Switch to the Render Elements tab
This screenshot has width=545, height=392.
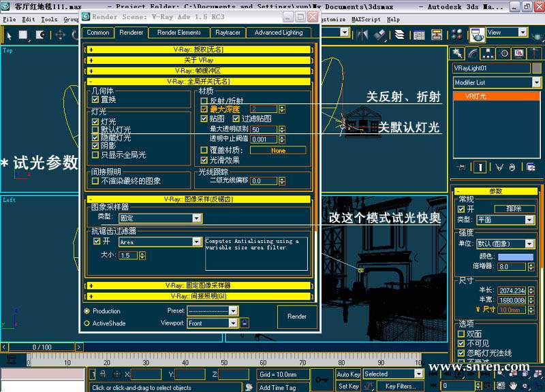(179, 32)
